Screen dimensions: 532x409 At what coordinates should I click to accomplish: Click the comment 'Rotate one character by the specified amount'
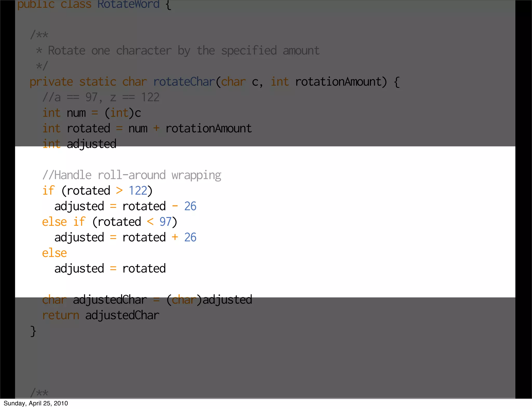[x=184, y=51]
